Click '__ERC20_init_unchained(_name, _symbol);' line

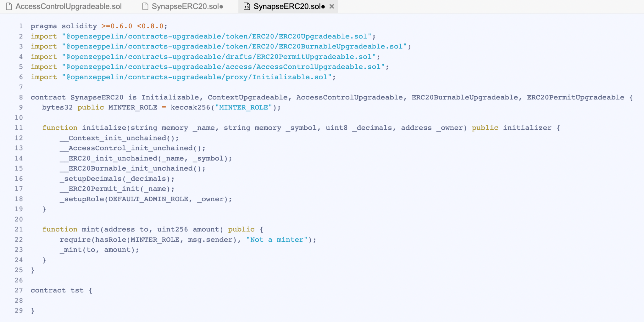coord(146,158)
